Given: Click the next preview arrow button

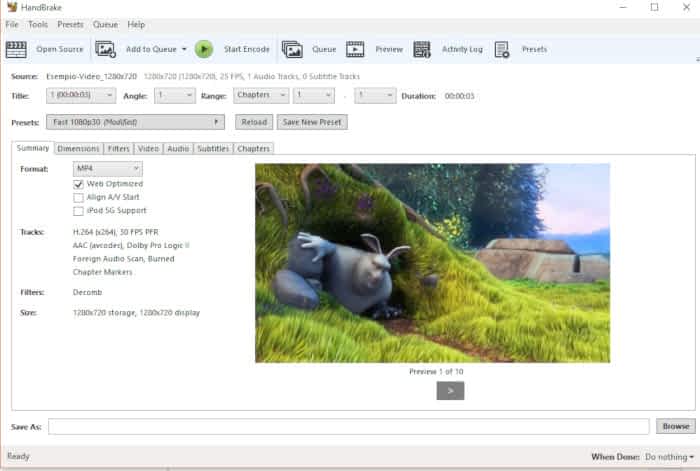Looking at the screenshot, I should [450, 391].
